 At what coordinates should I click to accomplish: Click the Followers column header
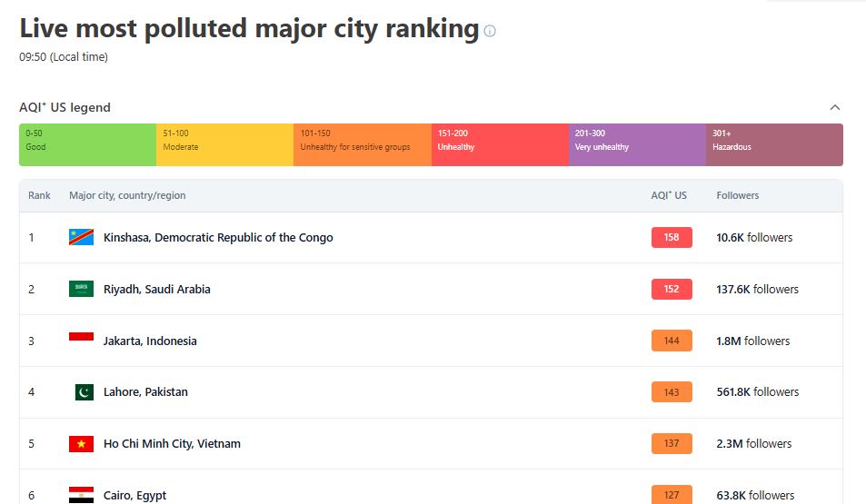point(737,195)
